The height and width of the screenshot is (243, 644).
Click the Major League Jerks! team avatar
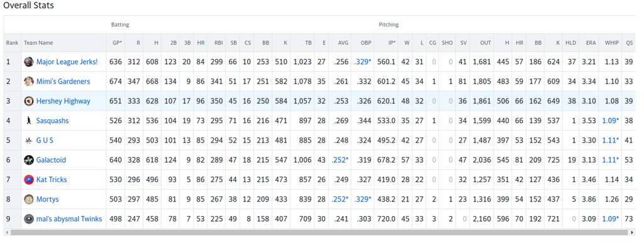tap(29, 62)
